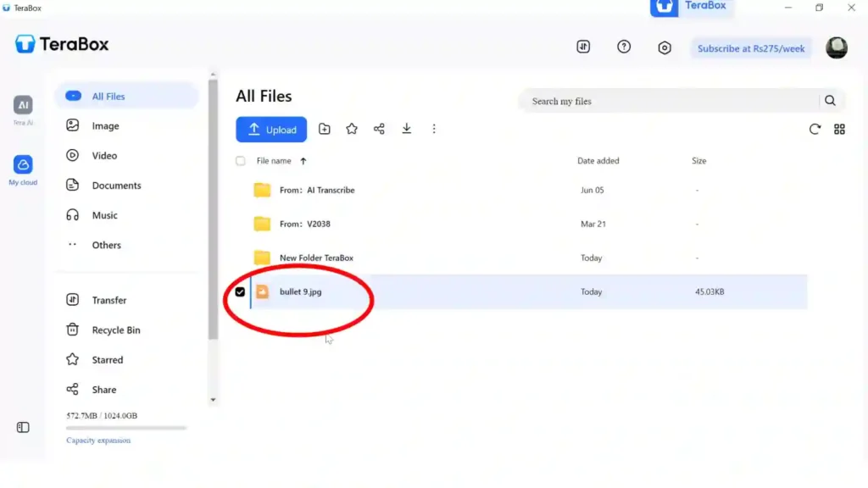Restore down the TeraBox window
This screenshot has height=488, width=868.
click(820, 8)
